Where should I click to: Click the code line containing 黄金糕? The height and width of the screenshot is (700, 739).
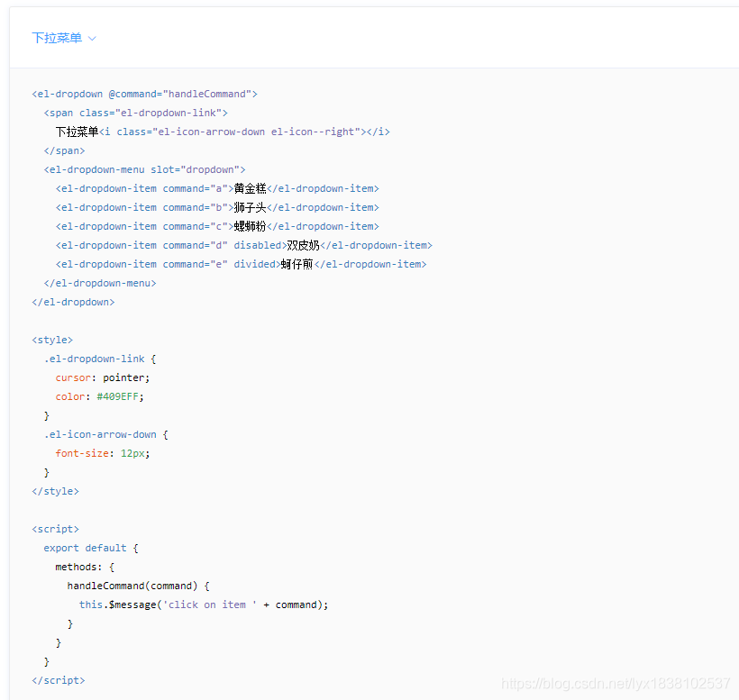click(217, 188)
